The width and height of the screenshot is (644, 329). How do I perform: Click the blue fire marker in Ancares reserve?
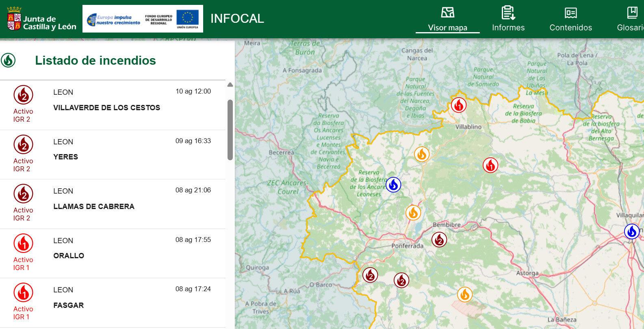393,185
